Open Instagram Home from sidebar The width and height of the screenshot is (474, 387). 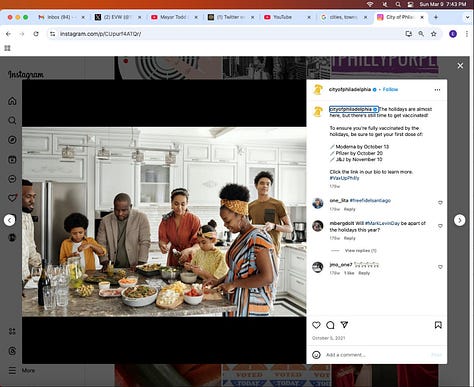pos(12,101)
